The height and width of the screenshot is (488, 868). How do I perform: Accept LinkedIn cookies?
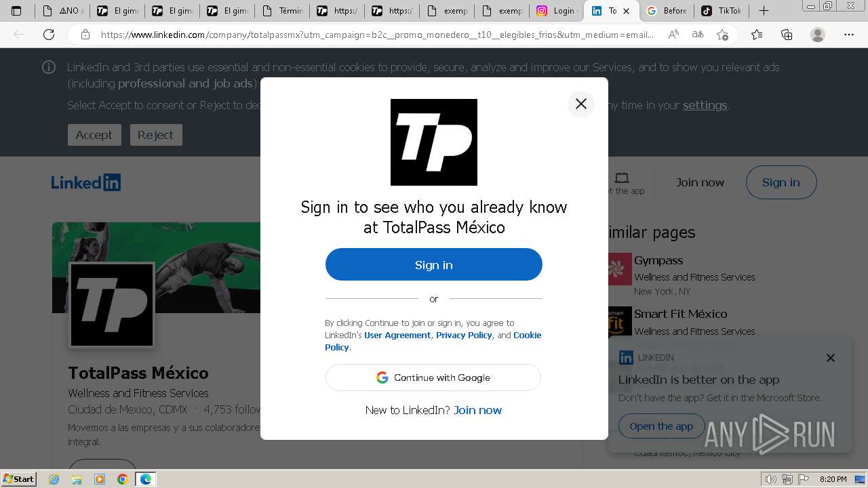click(94, 135)
